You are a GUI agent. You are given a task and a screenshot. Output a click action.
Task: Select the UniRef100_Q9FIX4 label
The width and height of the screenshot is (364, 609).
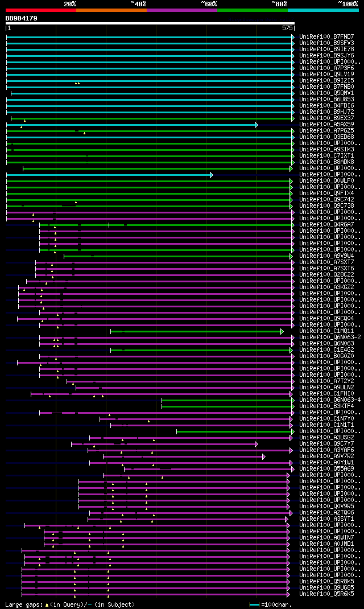pyautogui.click(x=326, y=194)
